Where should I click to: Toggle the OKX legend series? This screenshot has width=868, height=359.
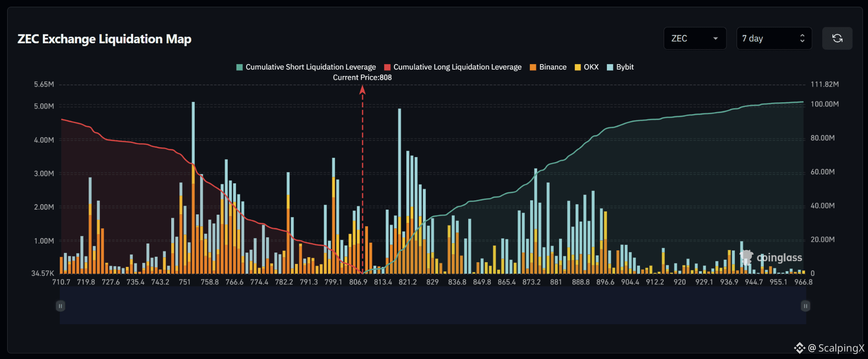point(587,67)
